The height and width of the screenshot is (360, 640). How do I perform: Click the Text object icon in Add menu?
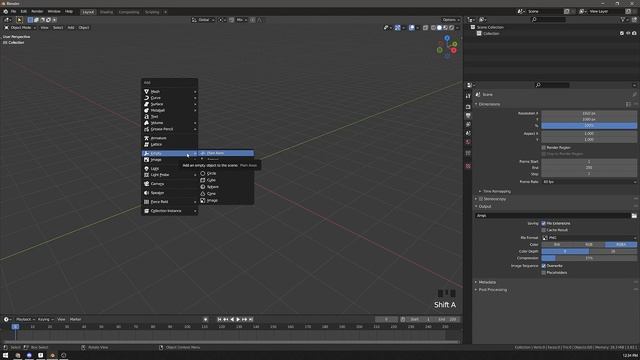point(146,116)
